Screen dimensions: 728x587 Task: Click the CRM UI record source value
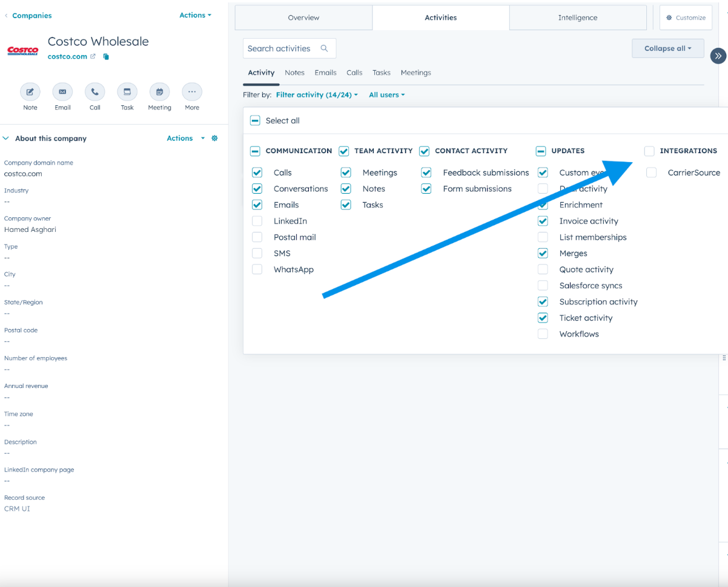click(17, 508)
